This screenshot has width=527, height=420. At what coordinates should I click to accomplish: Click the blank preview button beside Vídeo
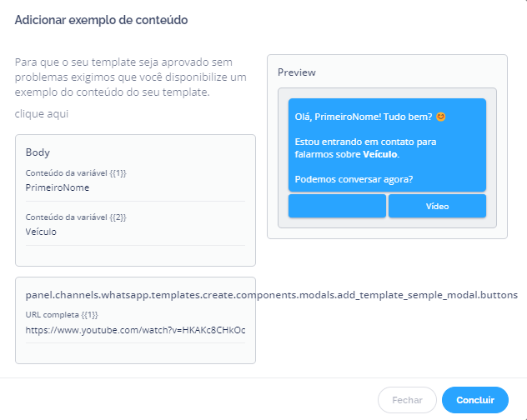pos(337,206)
